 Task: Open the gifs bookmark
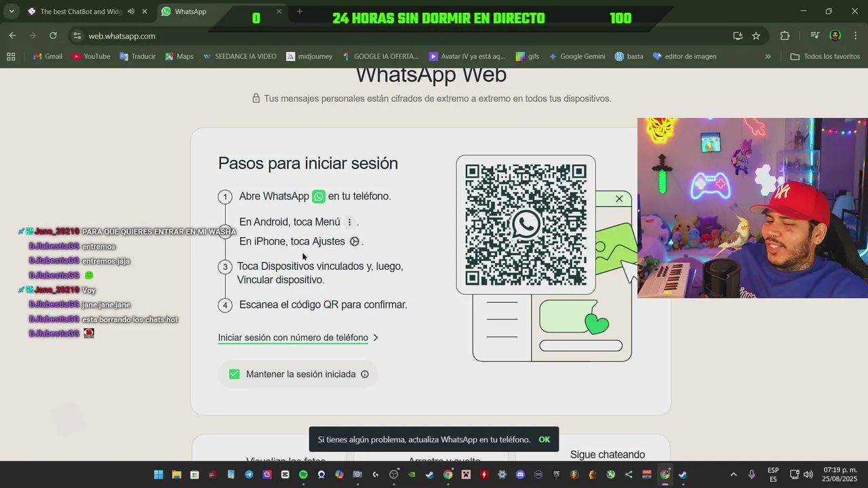coord(528,56)
